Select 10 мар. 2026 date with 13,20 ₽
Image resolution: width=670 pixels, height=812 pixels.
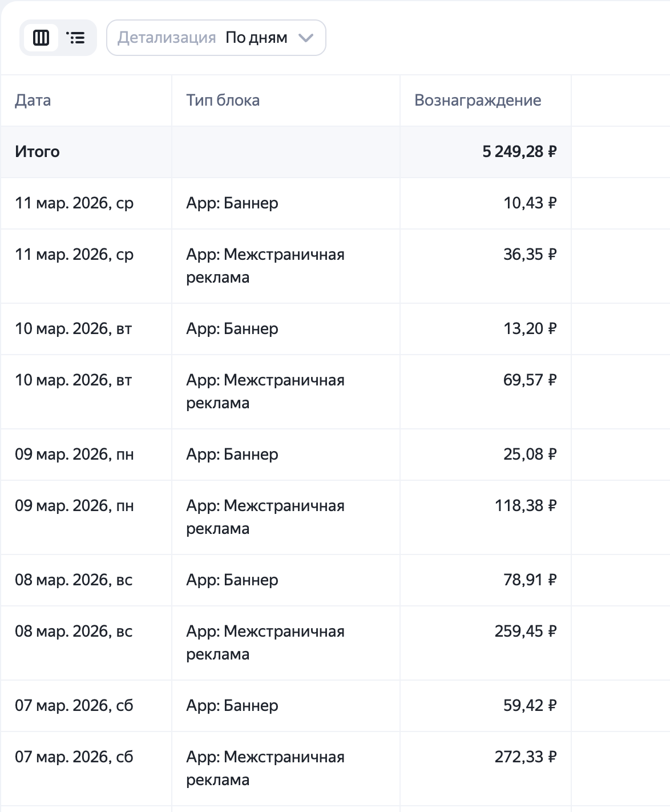[x=74, y=329]
